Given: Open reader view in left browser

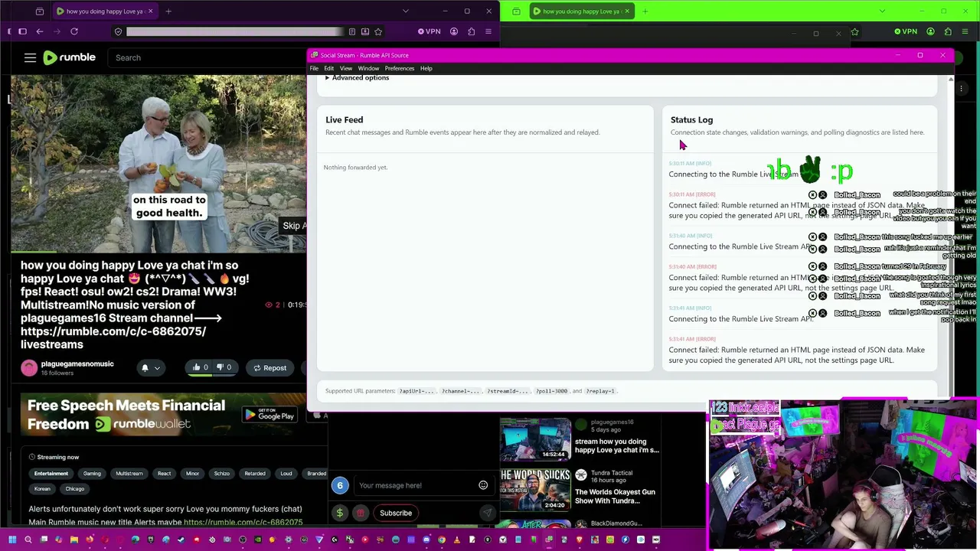Looking at the screenshot, I should point(352,31).
